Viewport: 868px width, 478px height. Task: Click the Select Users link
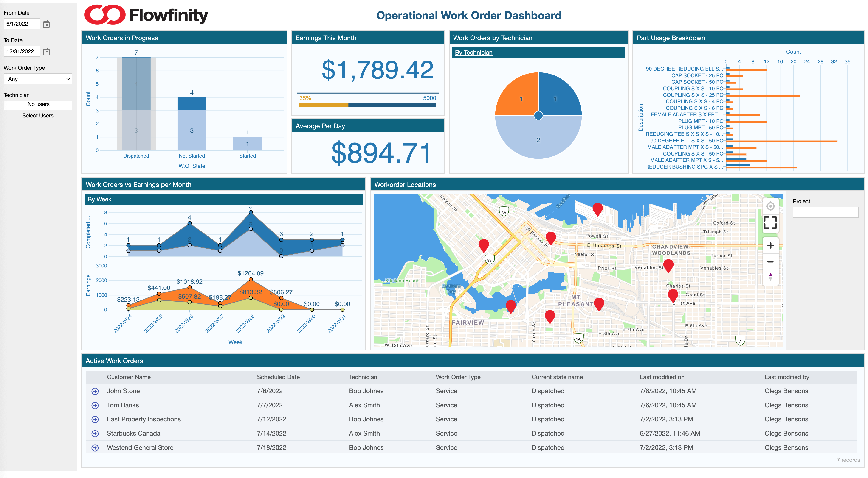[x=38, y=115]
